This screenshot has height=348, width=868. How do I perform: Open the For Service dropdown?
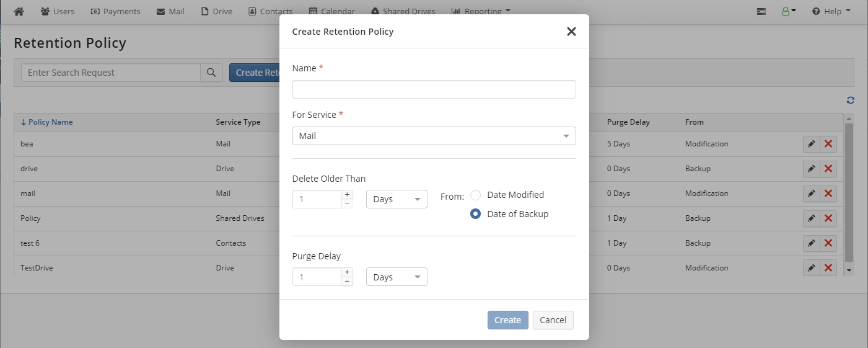(434, 136)
